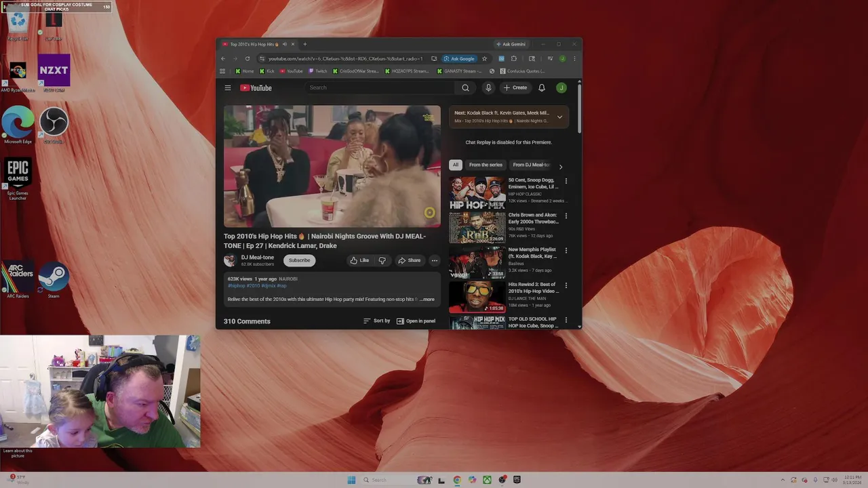Click the Ask Gemini button
The image size is (868, 488).
pyautogui.click(x=511, y=44)
